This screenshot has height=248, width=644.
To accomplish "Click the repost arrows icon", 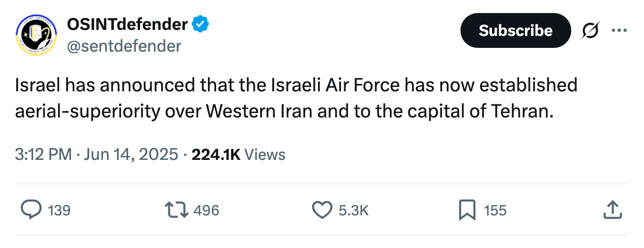I will point(176,210).
